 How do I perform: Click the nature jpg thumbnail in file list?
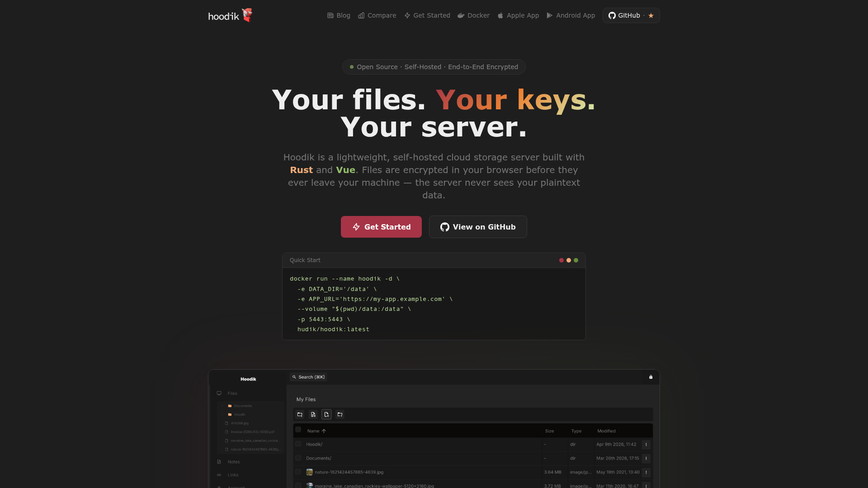310,472
